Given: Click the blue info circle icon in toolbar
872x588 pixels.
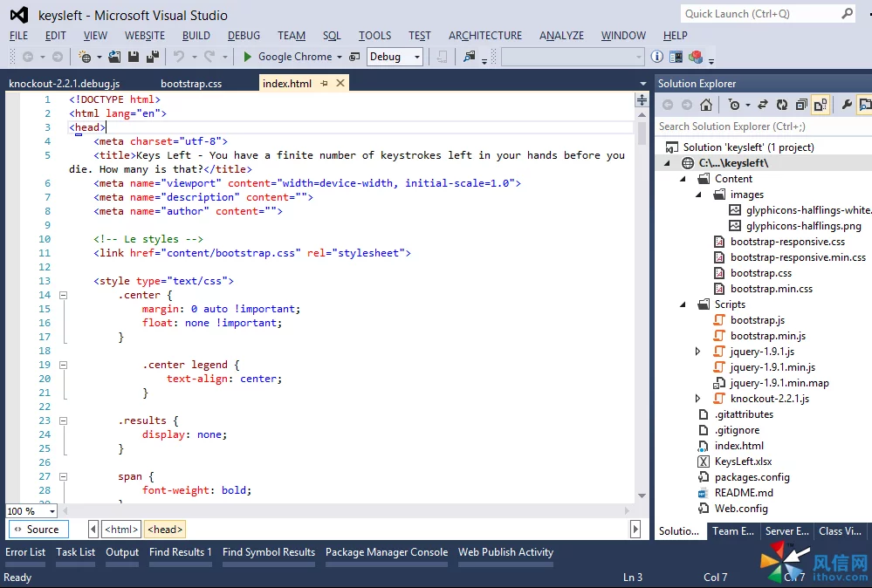Looking at the screenshot, I should tap(656, 57).
